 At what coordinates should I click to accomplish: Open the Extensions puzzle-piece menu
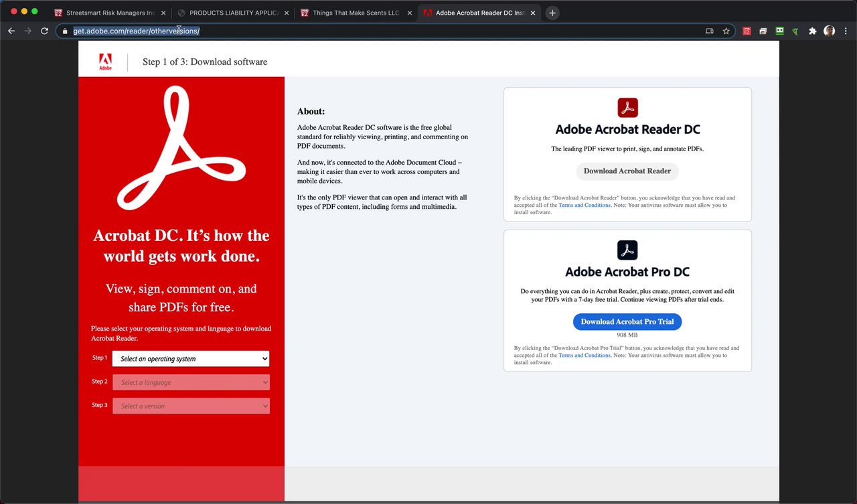click(812, 31)
